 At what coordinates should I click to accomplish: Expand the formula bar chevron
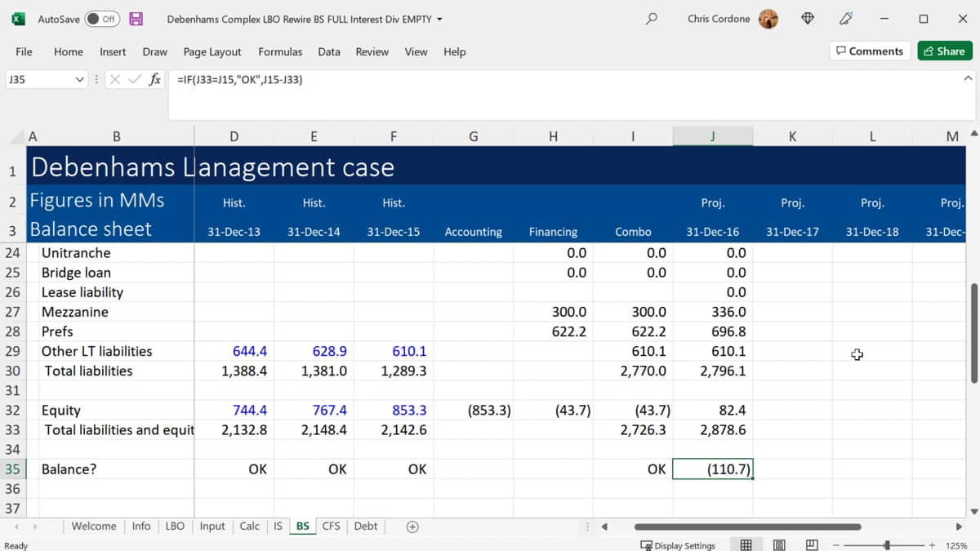pos(969,79)
